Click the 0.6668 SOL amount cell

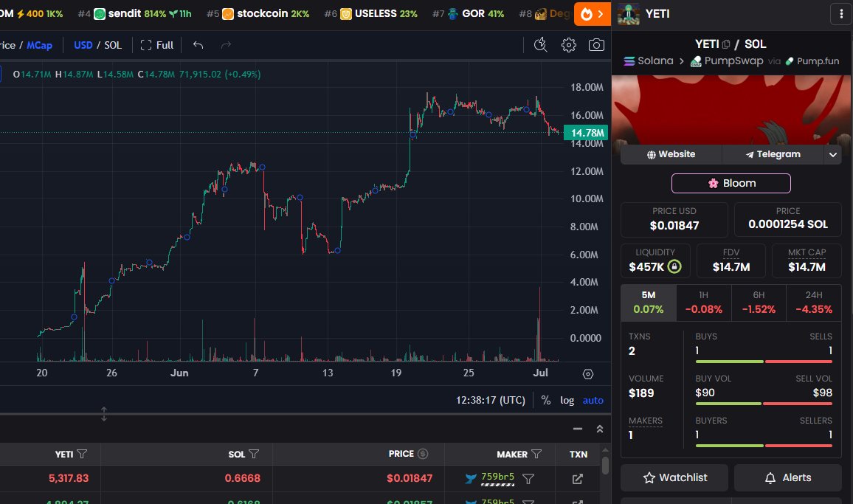pos(243,478)
